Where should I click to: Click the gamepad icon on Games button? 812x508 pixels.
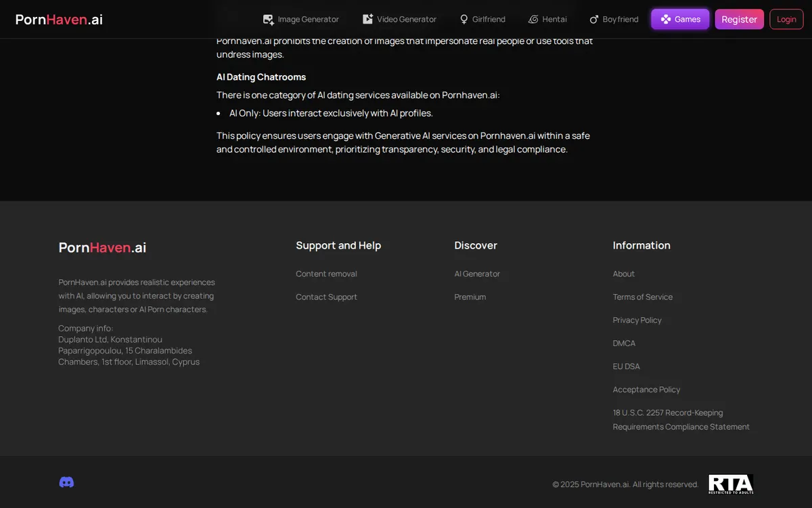tap(666, 19)
